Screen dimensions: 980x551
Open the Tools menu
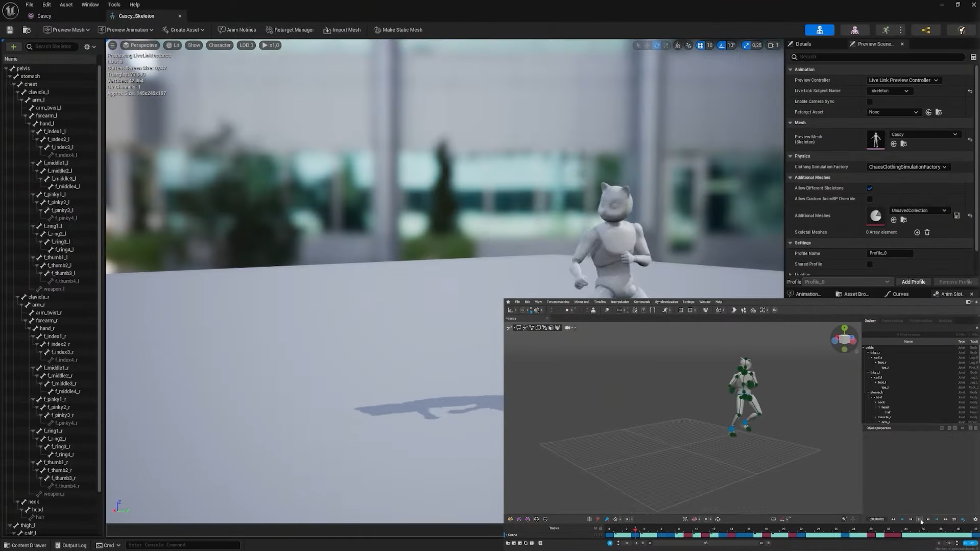pos(114,5)
